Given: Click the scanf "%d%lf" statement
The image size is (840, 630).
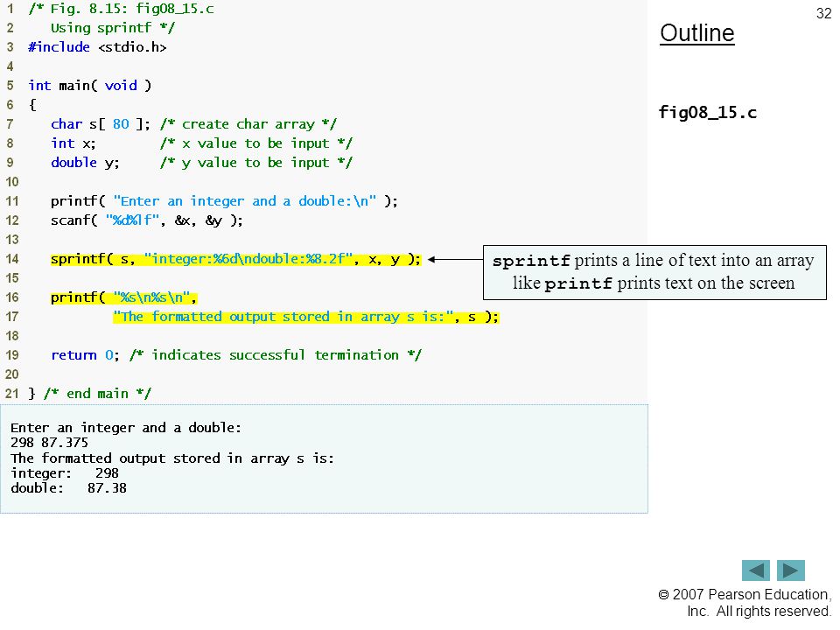Looking at the screenshot, I should point(147,220).
